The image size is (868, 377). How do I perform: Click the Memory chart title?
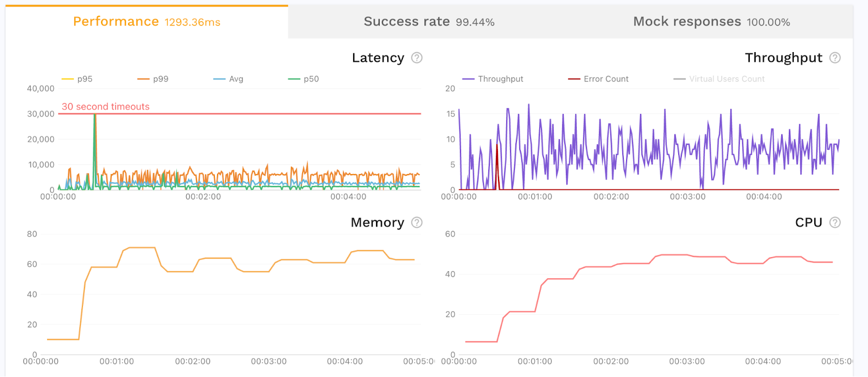pos(378,222)
